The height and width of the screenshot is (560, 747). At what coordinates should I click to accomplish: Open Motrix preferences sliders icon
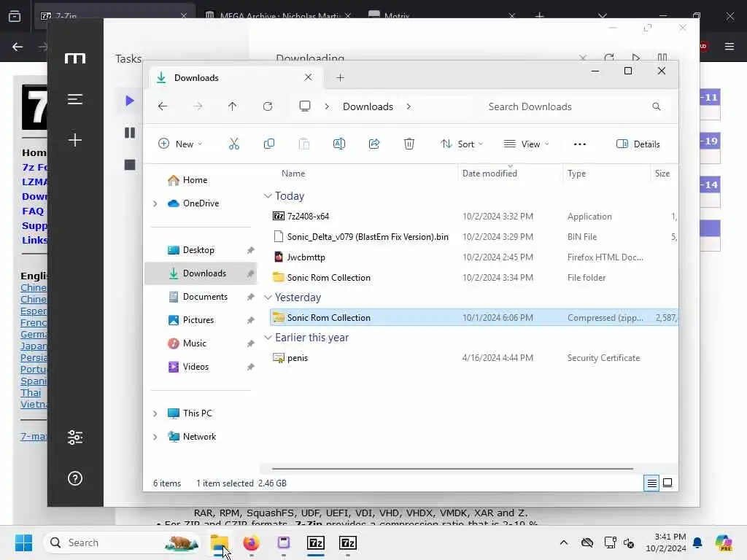pos(75,437)
